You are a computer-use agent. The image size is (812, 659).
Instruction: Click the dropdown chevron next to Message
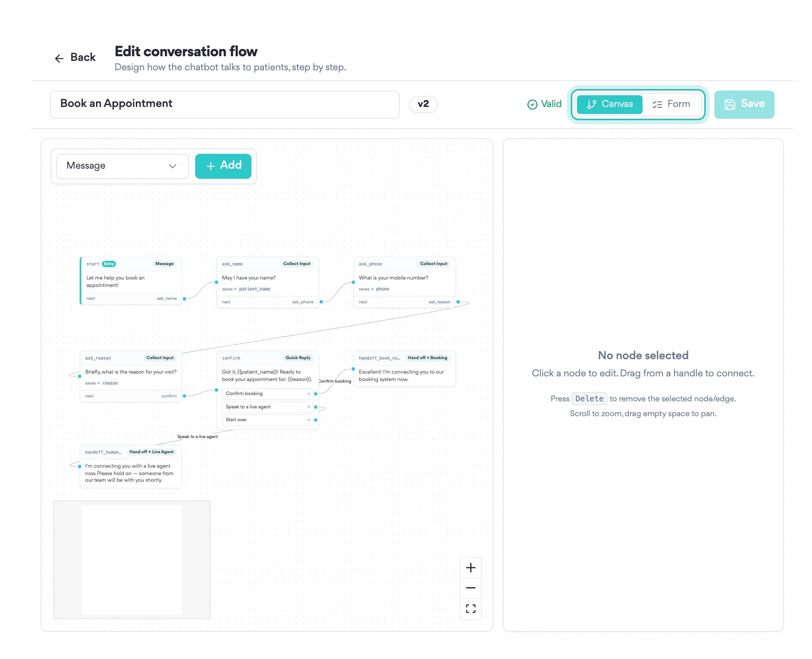pos(172,166)
